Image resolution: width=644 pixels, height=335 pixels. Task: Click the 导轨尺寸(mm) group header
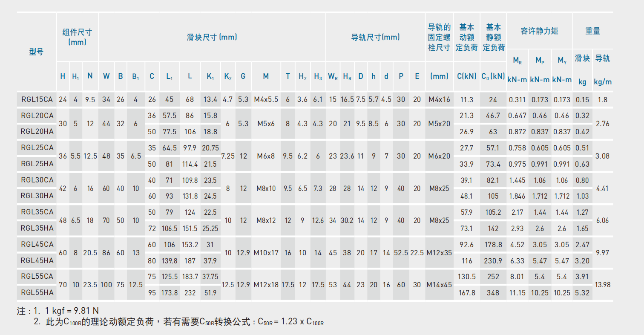375,37
